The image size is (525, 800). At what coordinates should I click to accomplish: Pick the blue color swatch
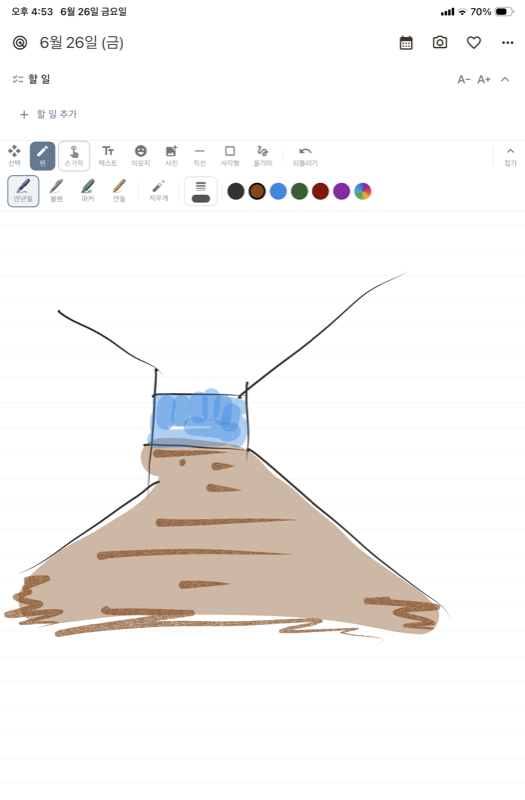pos(278,191)
